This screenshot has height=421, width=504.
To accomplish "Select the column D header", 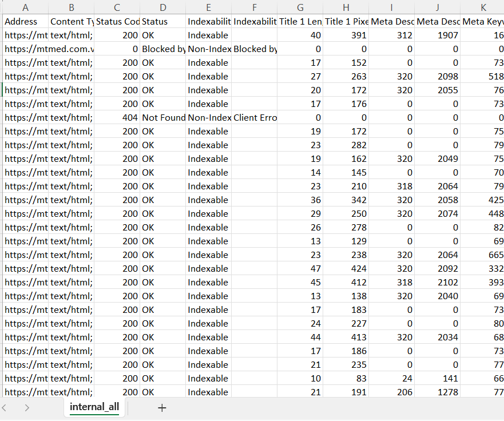I will coord(163,7).
